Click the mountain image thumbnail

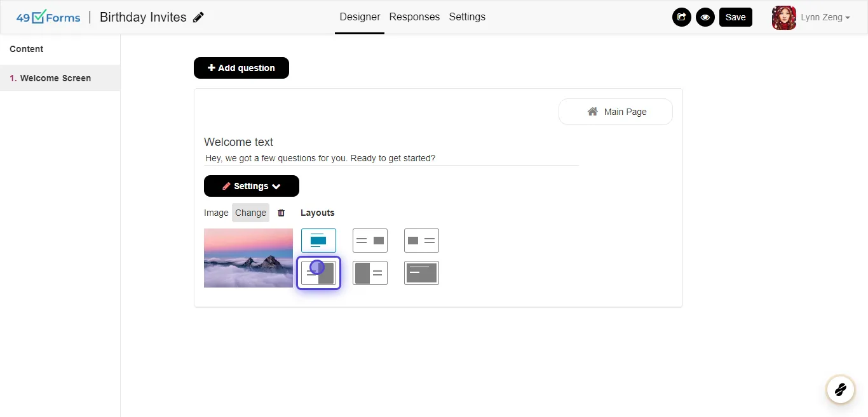point(248,258)
